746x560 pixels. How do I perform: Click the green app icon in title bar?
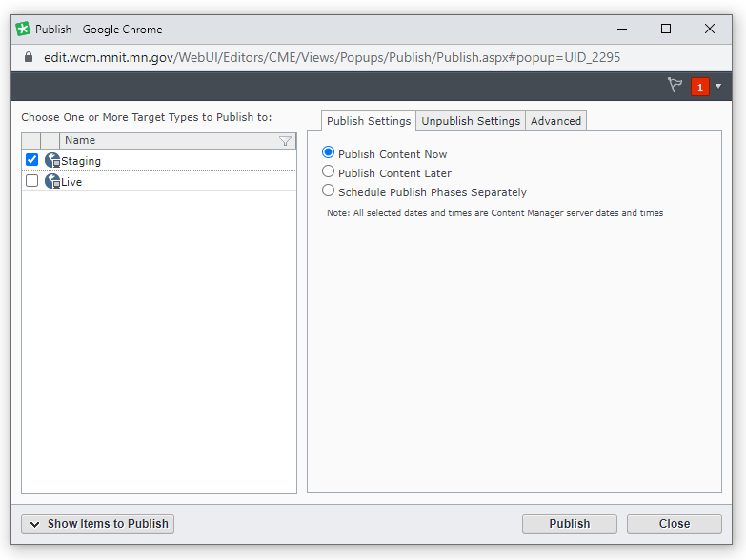point(23,29)
